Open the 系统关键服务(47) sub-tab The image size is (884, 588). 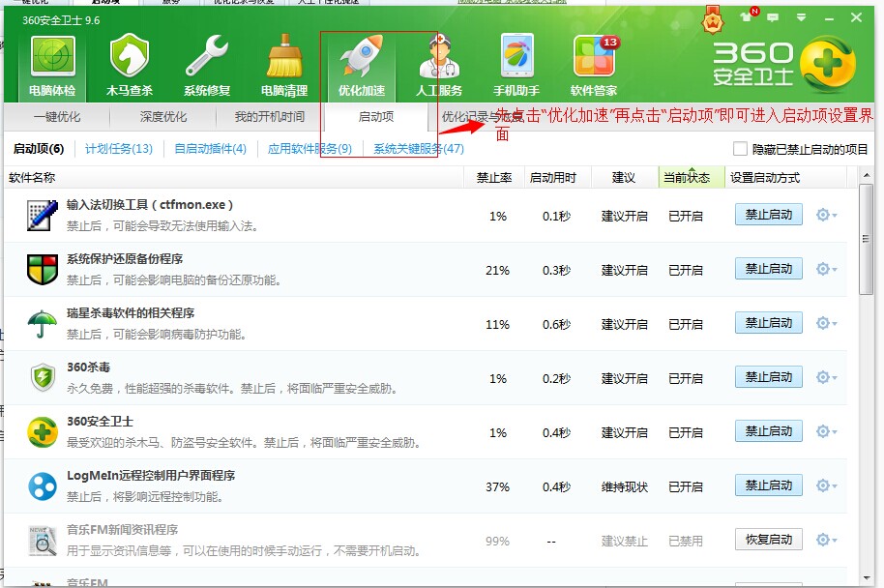click(x=419, y=149)
